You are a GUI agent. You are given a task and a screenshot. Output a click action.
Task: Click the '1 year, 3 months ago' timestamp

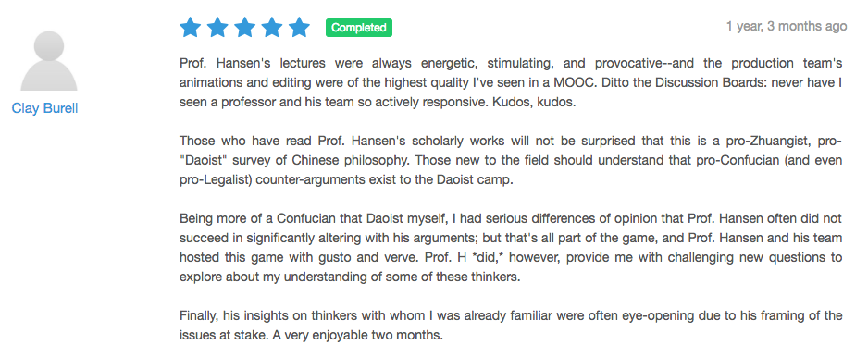click(787, 26)
